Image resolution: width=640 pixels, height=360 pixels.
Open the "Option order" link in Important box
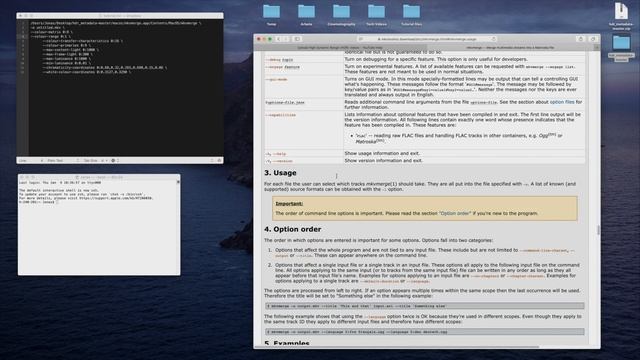tap(455, 213)
